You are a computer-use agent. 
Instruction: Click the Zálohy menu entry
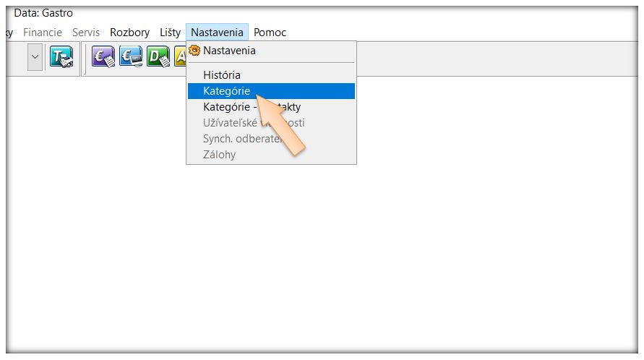pyautogui.click(x=219, y=155)
